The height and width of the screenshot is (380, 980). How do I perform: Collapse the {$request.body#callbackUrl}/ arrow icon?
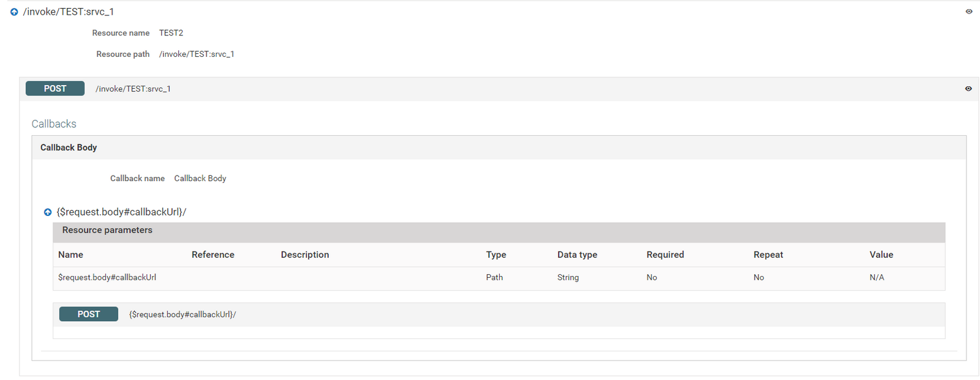point(48,212)
